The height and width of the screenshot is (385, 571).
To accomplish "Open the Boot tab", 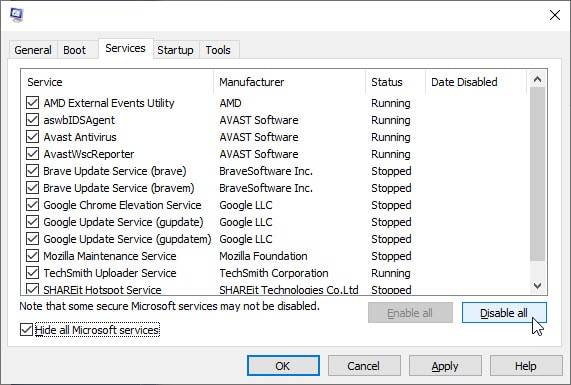I will (x=74, y=50).
